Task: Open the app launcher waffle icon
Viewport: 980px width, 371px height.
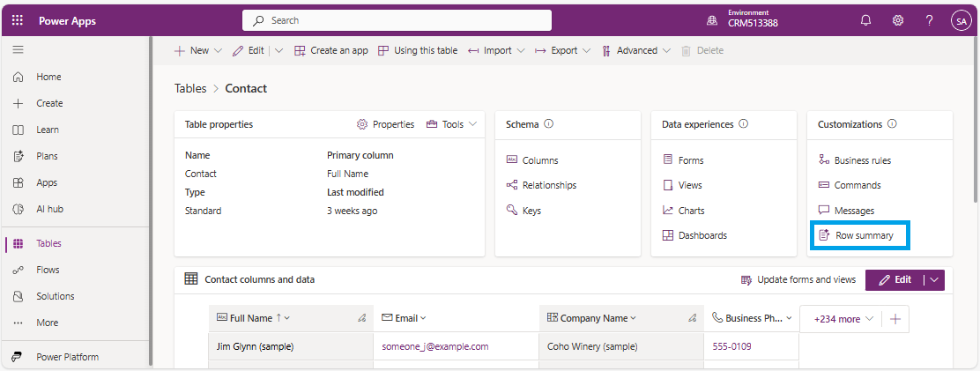Action: pos(18,20)
